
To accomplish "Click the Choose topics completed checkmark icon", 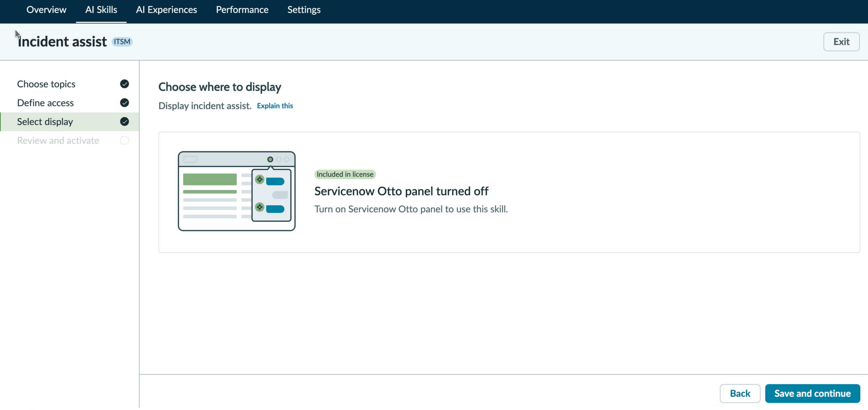I will pos(125,84).
